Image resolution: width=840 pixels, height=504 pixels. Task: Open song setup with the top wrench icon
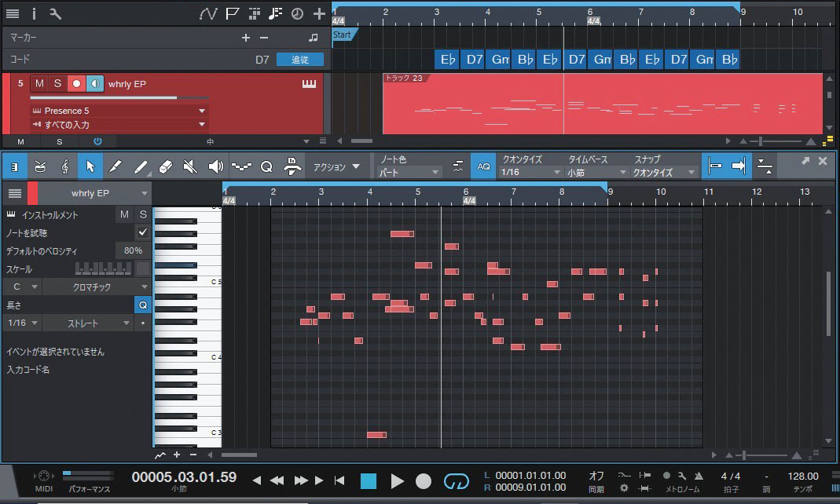click(x=56, y=13)
